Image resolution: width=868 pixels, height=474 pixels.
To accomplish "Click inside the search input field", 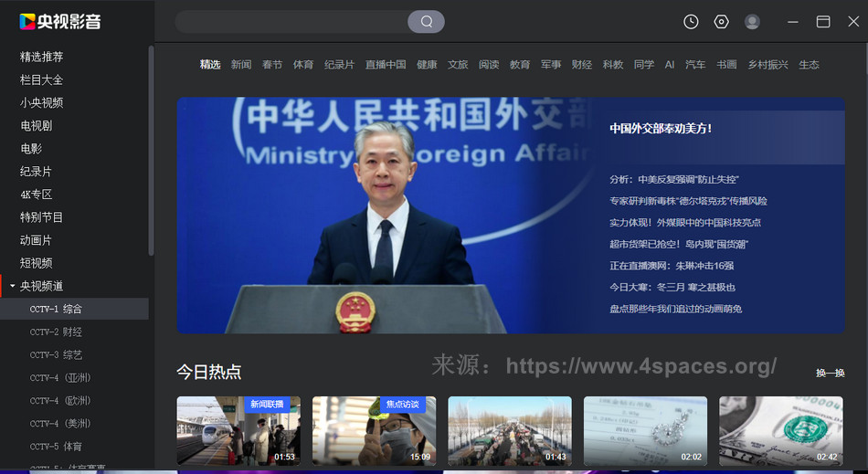I will click(291, 22).
